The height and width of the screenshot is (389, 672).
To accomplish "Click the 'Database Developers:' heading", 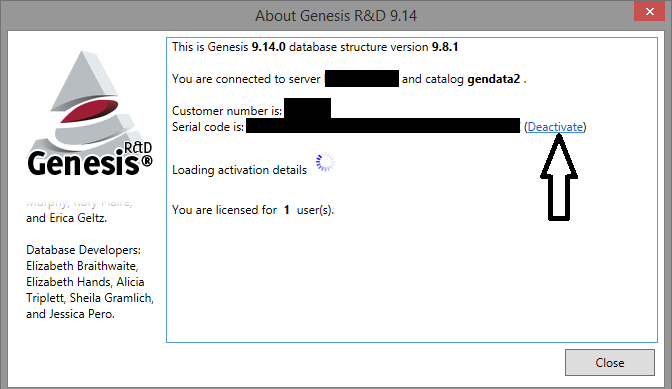I will (x=83, y=250).
